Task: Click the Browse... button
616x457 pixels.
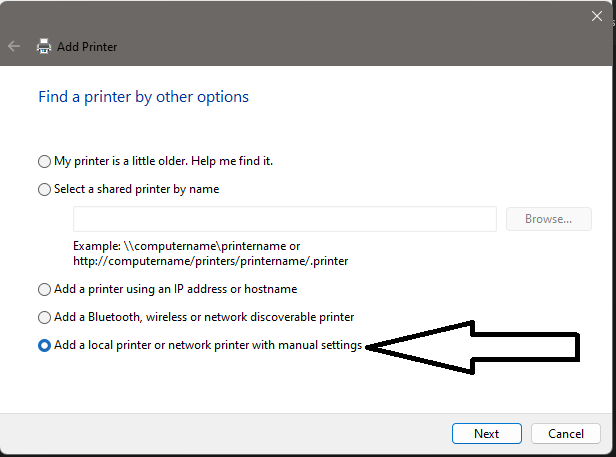Action: tap(549, 219)
